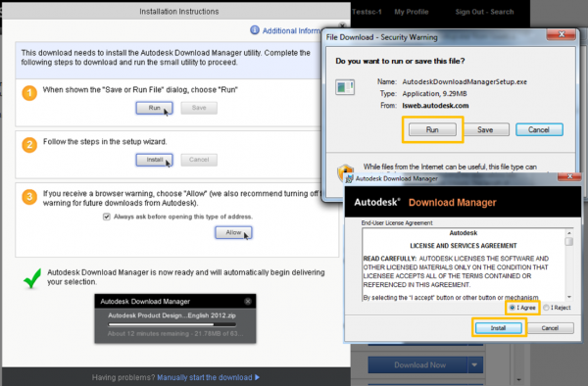588x386 pixels.
Task: Click the green checkmark ready icon
Action: [x=32, y=278]
